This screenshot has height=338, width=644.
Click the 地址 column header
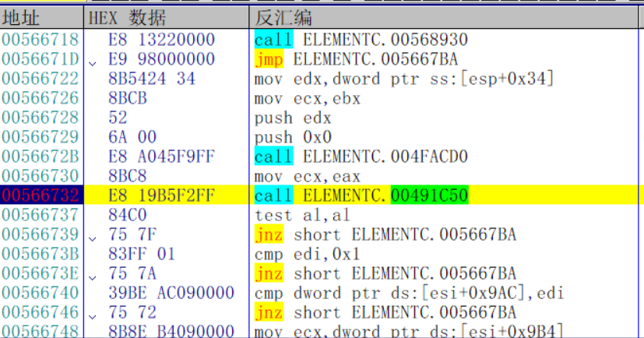tap(42, 18)
